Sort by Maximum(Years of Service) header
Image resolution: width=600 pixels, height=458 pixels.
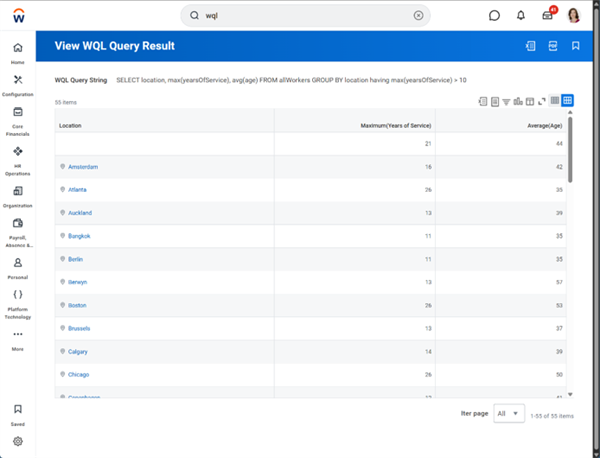tap(396, 126)
